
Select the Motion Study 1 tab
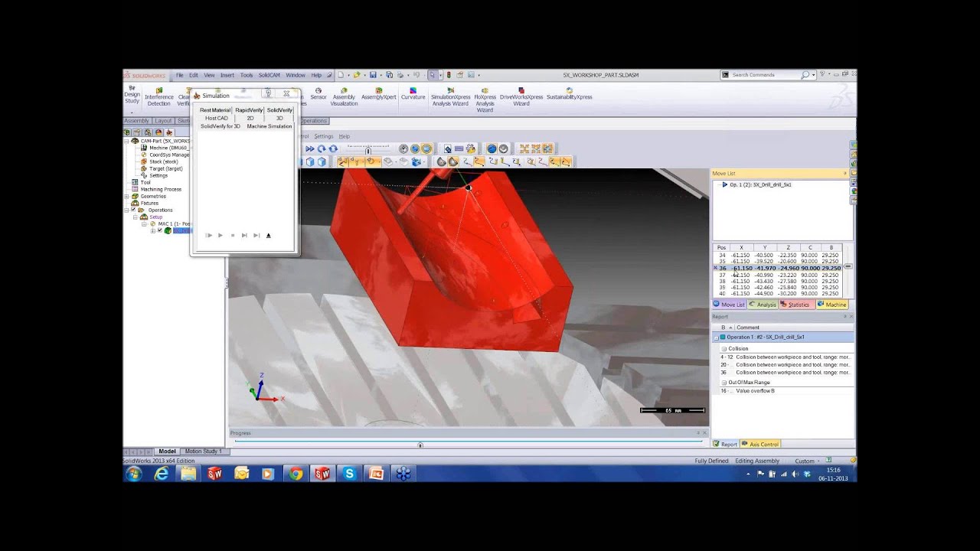[203, 452]
